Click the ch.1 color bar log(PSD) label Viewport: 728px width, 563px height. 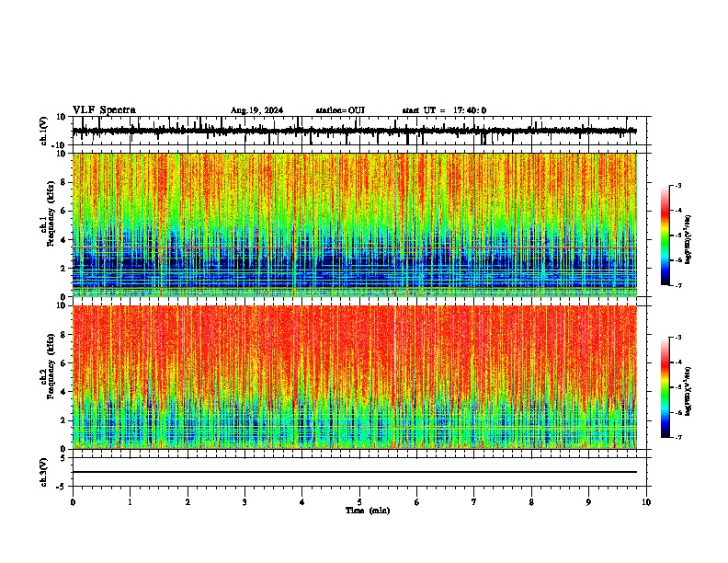[x=688, y=239]
